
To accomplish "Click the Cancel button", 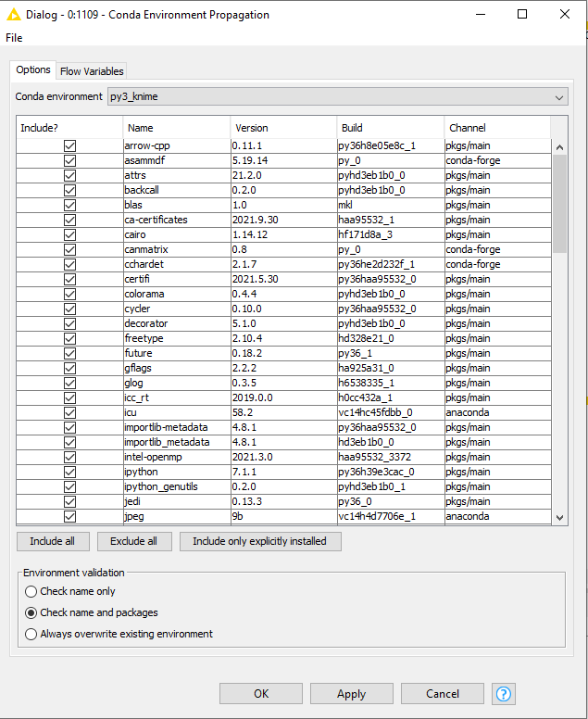I will tap(443, 693).
